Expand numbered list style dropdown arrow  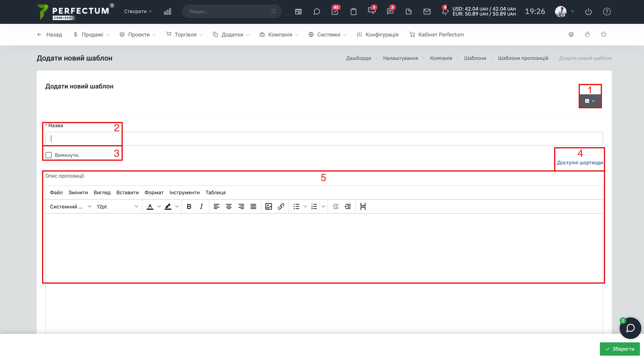point(323,206)
